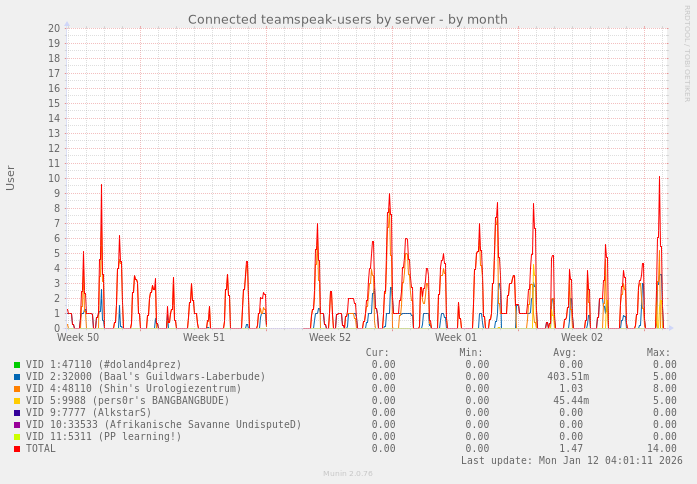Click the 'Week 51' x-axis label
This screenshot has height=484, width=697.
204,337
